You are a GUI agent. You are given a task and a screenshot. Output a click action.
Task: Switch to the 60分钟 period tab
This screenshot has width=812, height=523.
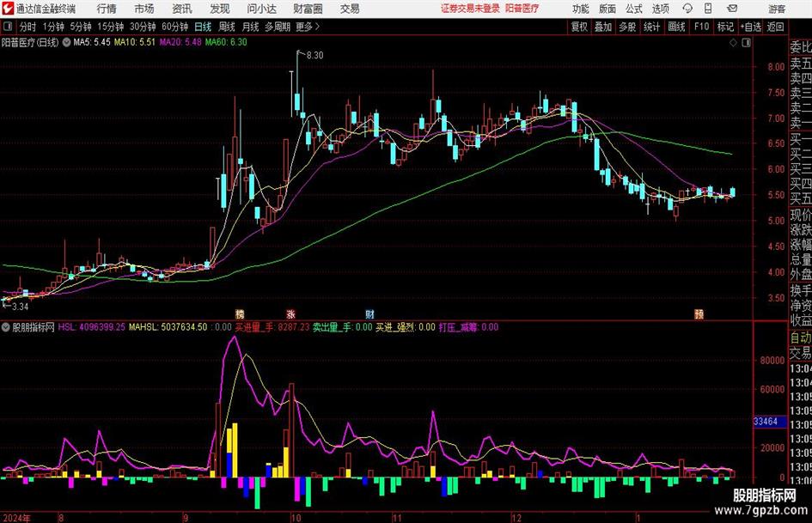[174, 27]
